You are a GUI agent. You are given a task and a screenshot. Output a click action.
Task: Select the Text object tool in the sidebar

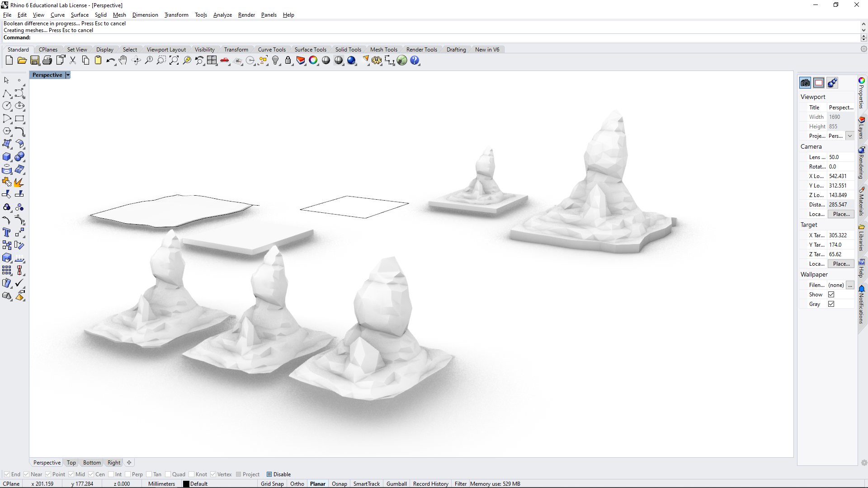tap(7, 233)
